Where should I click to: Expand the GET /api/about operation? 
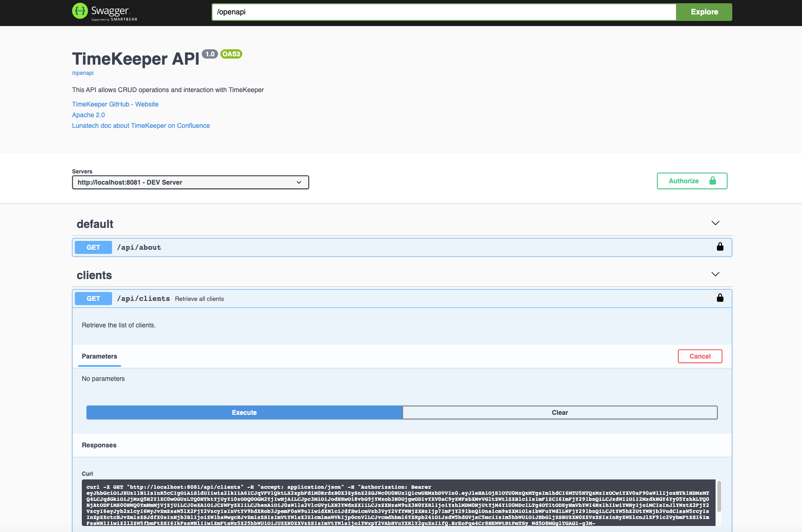point(402,247)
